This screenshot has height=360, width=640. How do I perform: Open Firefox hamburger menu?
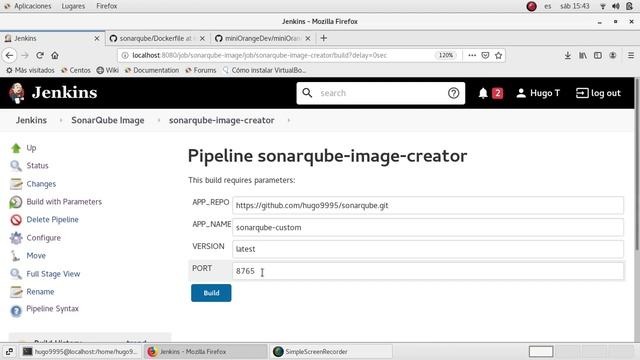(x=631, y=55)
